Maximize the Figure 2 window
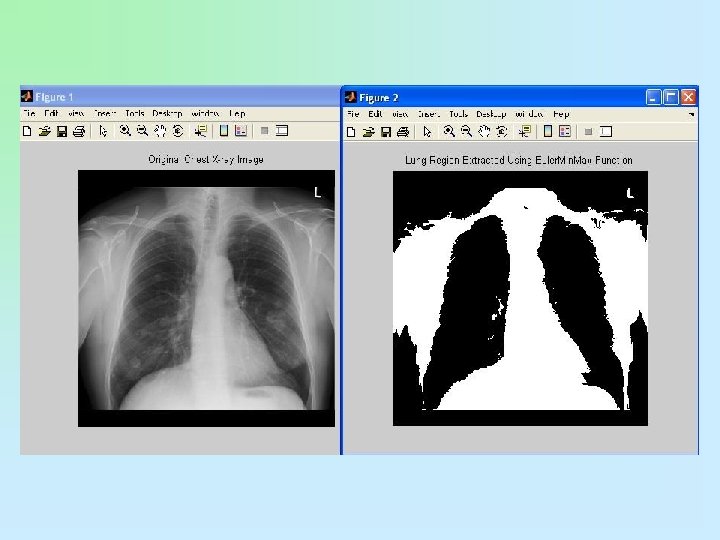The height and width of the screenshot is (540, 720). tap(671, 97)
